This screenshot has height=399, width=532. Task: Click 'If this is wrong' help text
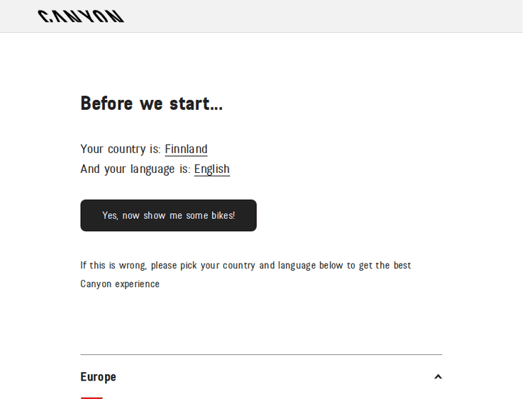coord(113,266)
